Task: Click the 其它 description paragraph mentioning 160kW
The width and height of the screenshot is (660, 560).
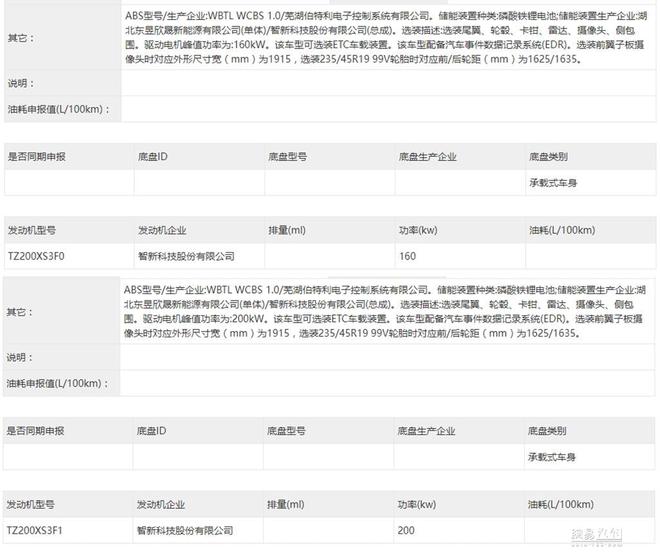Action: click(x=386, y=37)
